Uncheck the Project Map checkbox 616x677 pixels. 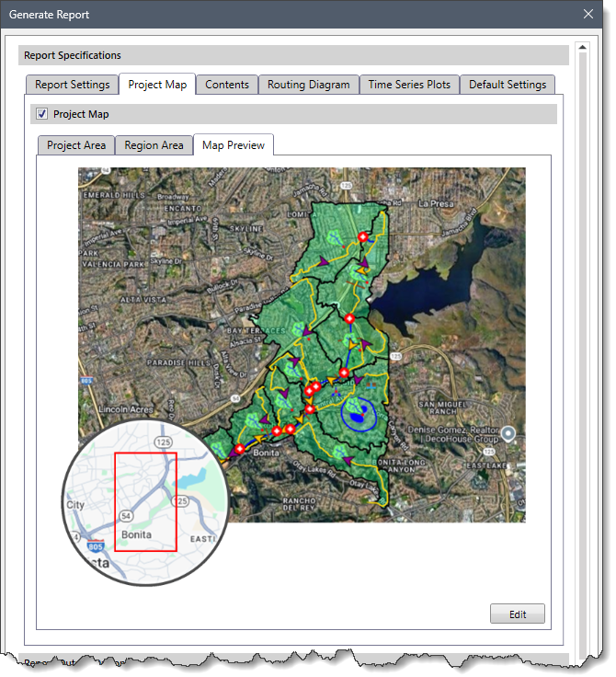coord(42,114)
